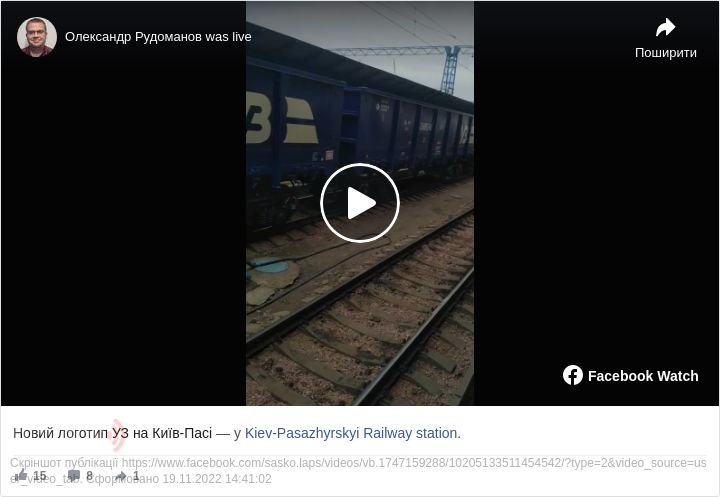Click the comments speech bubble icon
Viewport: 720px width, 497px height.
[x=73, y=475]
